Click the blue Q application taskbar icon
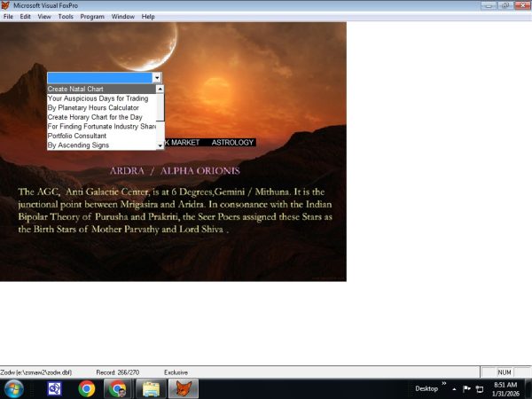Screen dimensions: 532x399 [x=53, y=388]
